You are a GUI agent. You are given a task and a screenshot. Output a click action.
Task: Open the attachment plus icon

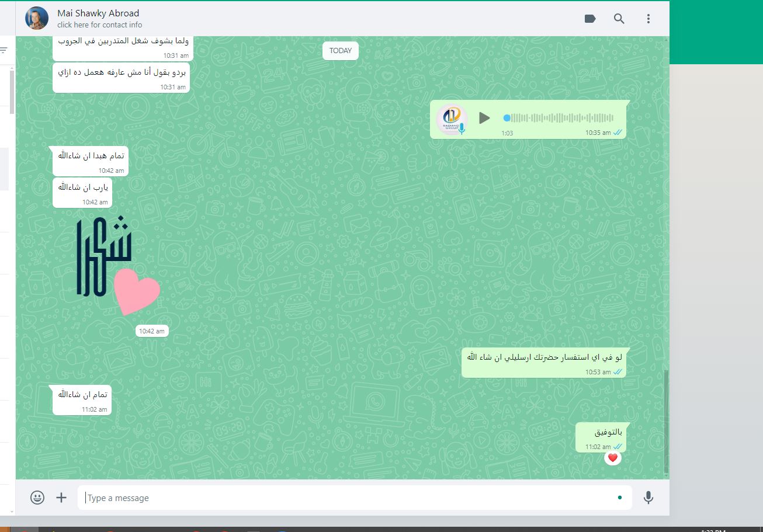[x=61, y=498]
